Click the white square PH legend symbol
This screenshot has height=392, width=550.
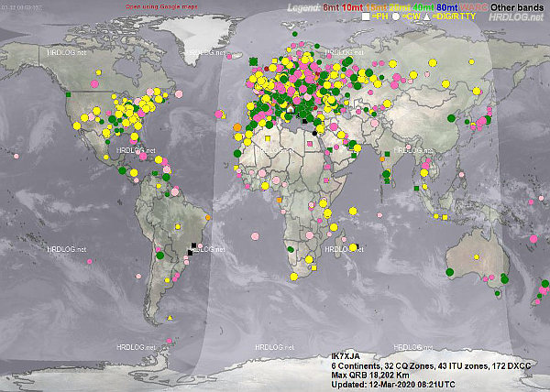(366, 16)
